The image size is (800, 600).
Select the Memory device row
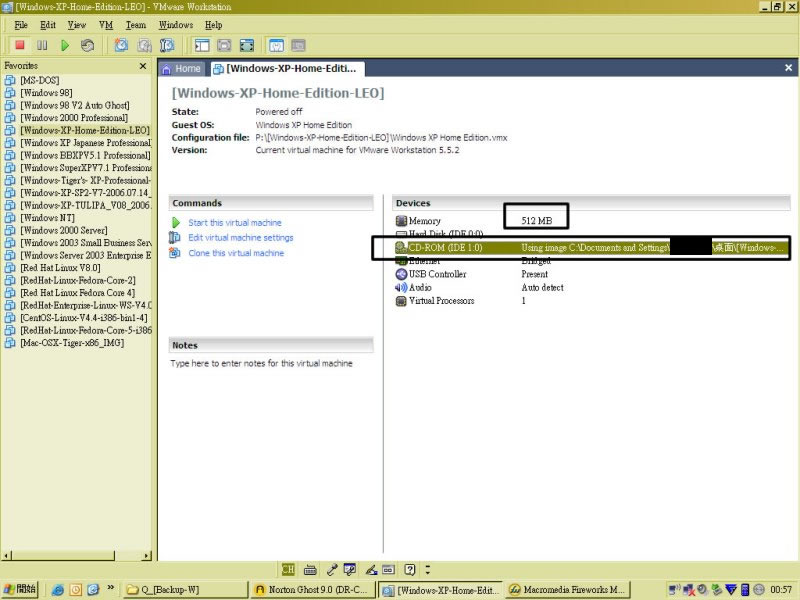[591, 221]
